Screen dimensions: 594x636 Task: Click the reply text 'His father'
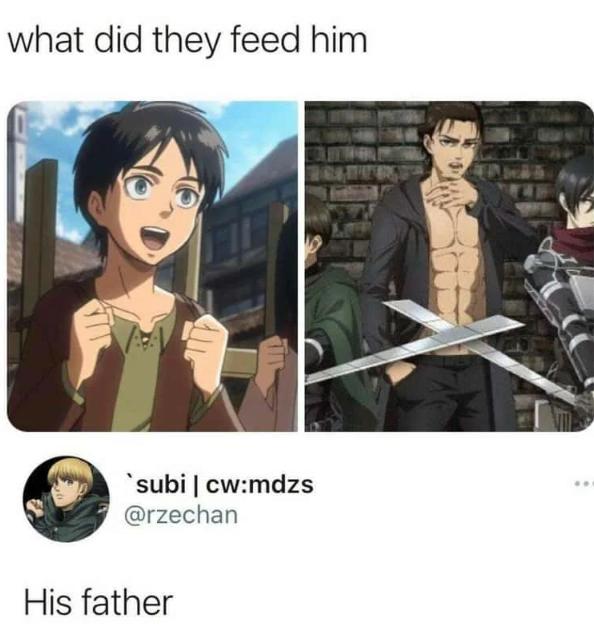click(x=99, y=602)
